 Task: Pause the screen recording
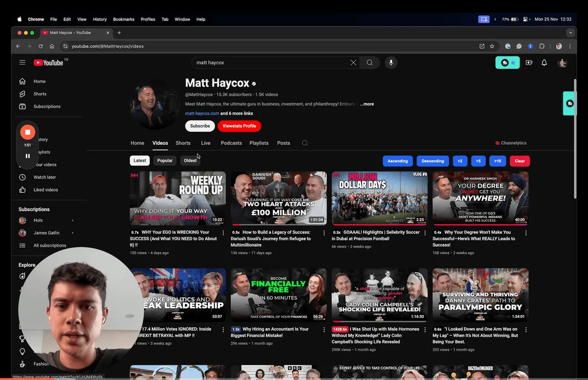[x=27, y=156]
